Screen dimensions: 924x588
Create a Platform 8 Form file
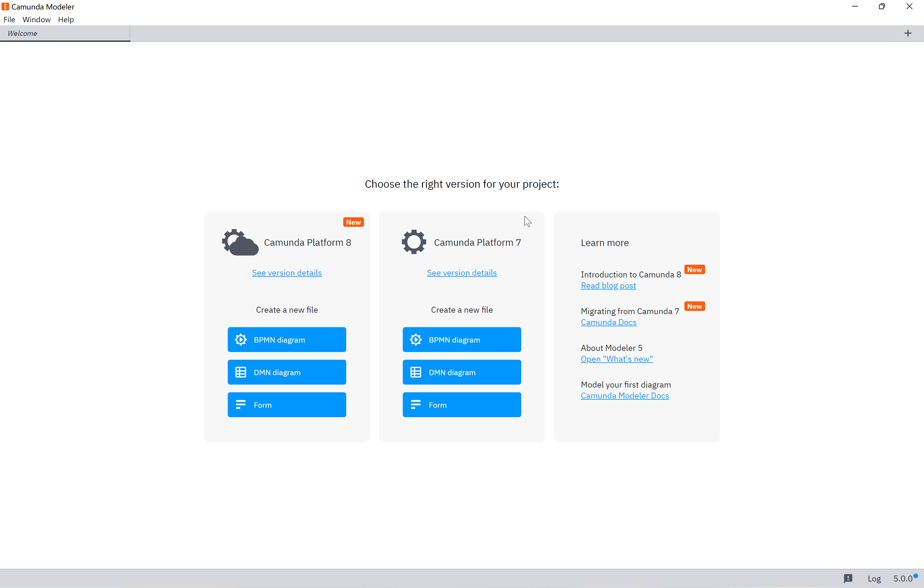tap(287, 405)
